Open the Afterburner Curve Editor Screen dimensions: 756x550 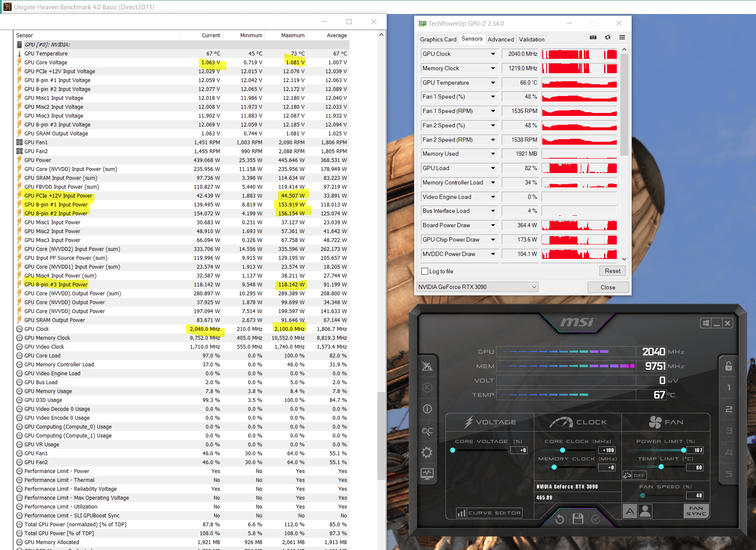[x=489, y=513]
